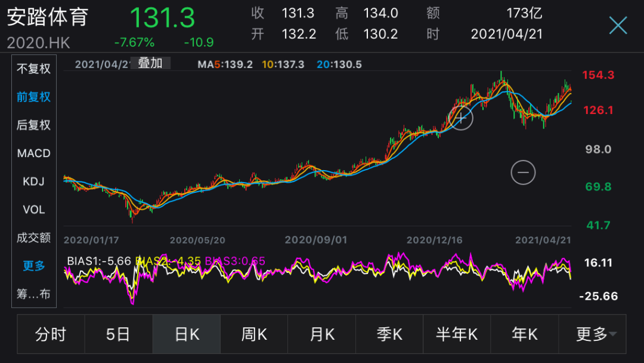Tap the price change -10.9
Viewport: 644px width, 363px height.
(x=199, y=42)
